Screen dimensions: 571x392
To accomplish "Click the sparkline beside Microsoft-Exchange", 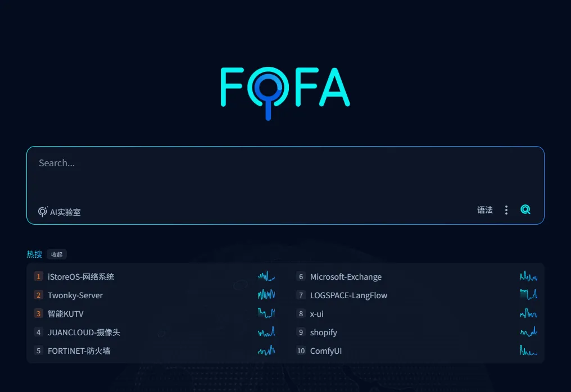I will pos(528,276).
